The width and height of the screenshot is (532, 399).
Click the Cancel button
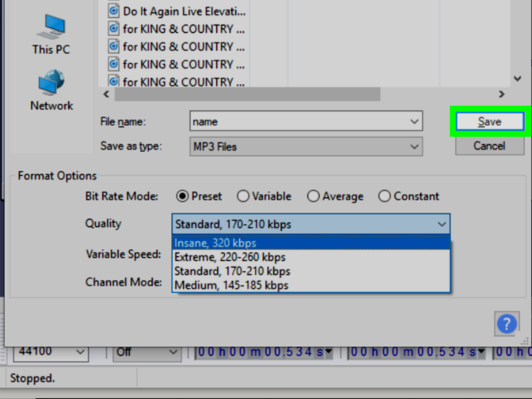click(489, 146)
